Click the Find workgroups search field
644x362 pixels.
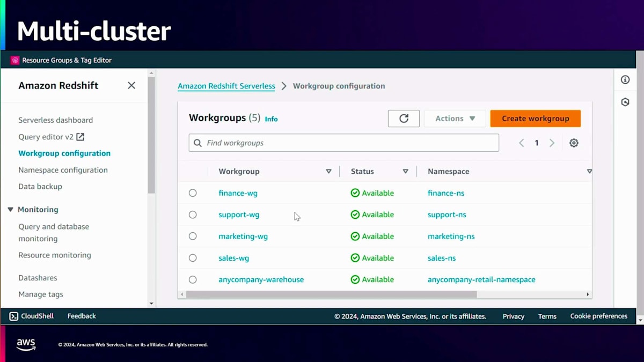[344, 143]
